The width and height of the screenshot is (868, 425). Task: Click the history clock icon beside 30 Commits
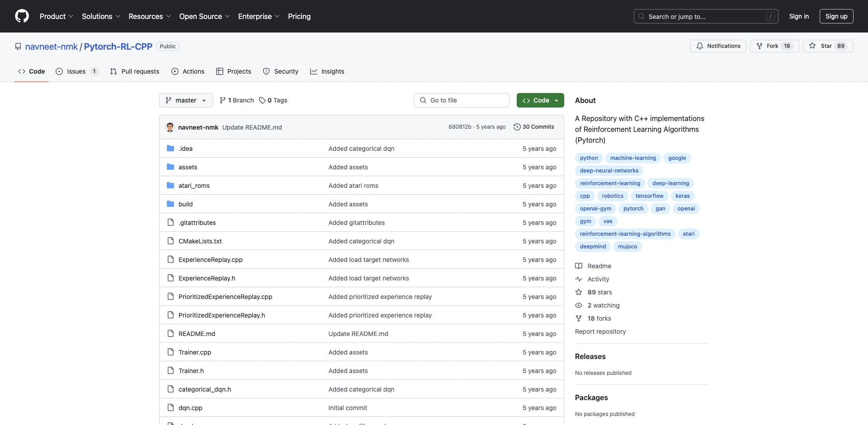click(517, 127)
